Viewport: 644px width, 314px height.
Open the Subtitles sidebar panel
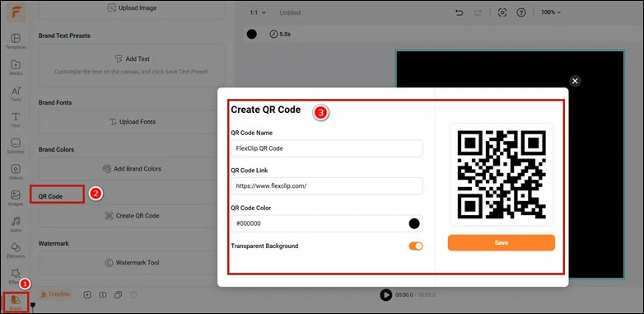16,147
